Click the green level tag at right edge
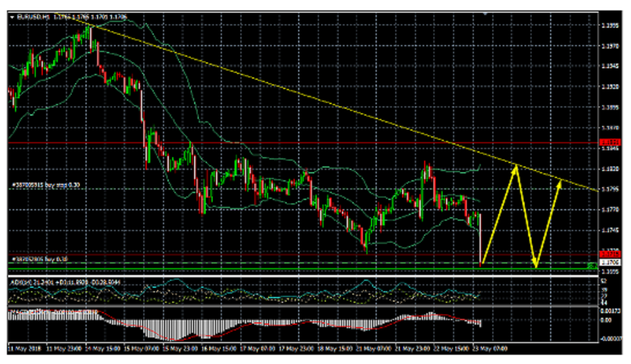631x364 pixels. 592,266
